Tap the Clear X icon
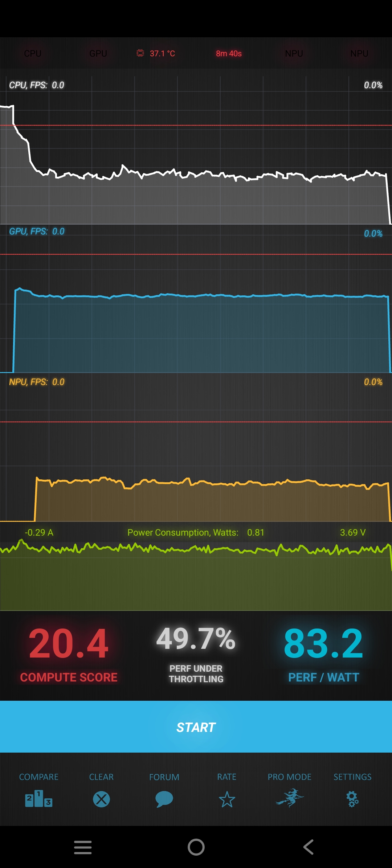Viewport: 392px width, 868px height. click(101, 799)
